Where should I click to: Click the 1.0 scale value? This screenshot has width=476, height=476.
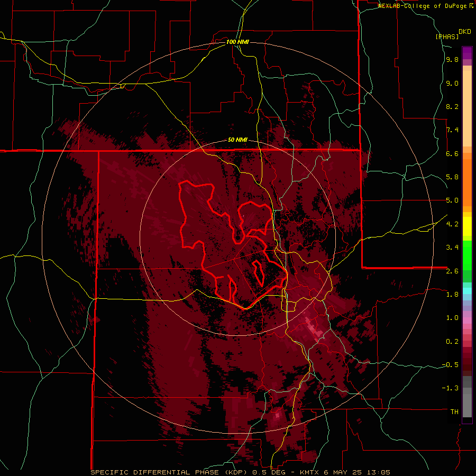coord(452,317)
